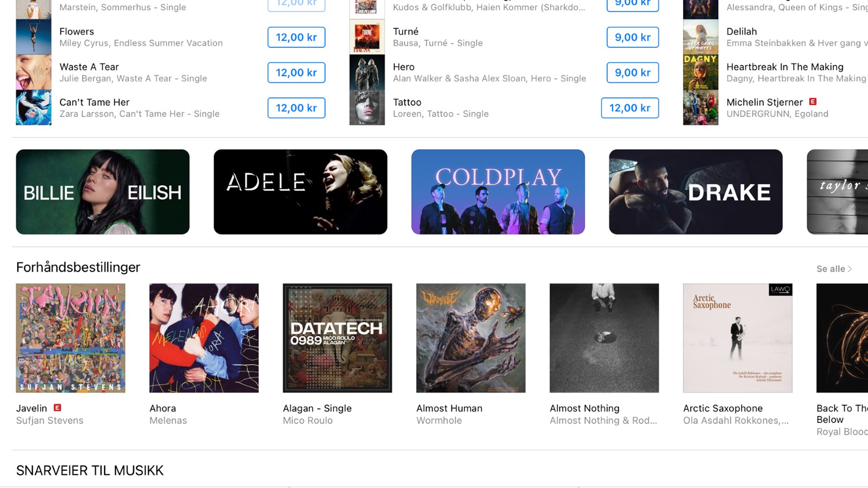
Task: Click Javelin album cover by Sufjan Stevens
Action: pyautogui.click(x=71, y=338)
